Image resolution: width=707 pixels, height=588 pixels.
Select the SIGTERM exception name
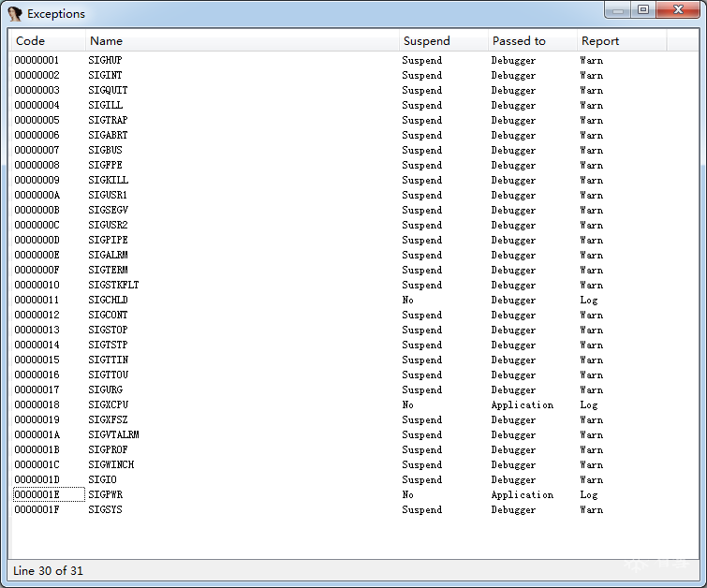coord(108,270)
